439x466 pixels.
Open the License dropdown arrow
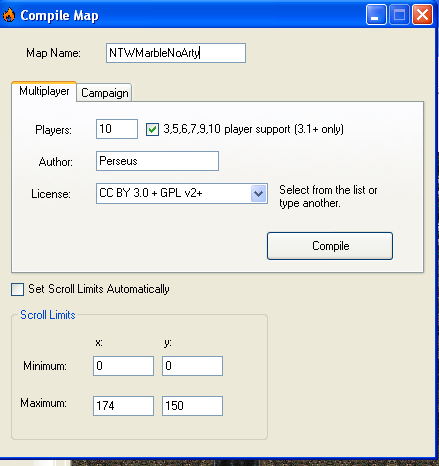[259, 193]
